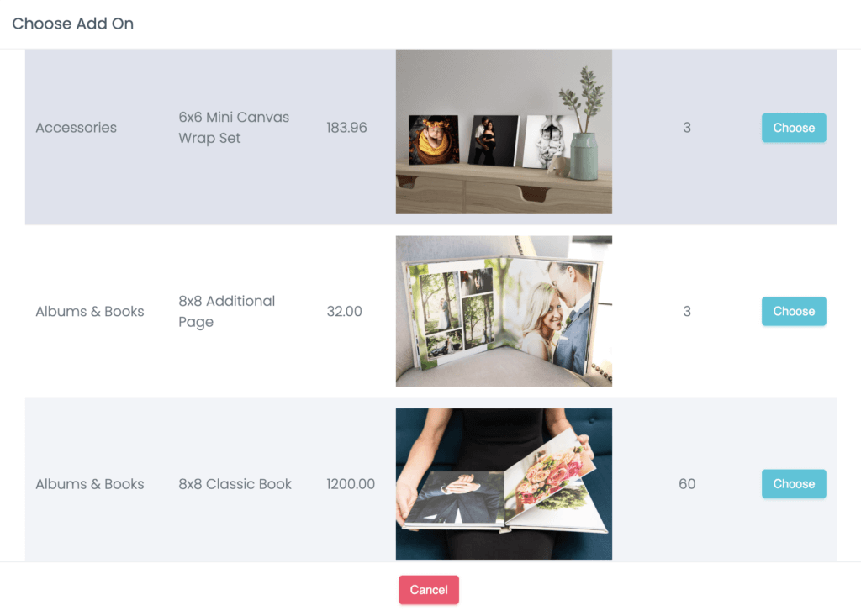The image size is (861, 616).
Task: Choose the 8x8 Additional Page add-on
Action: (794, 311)
